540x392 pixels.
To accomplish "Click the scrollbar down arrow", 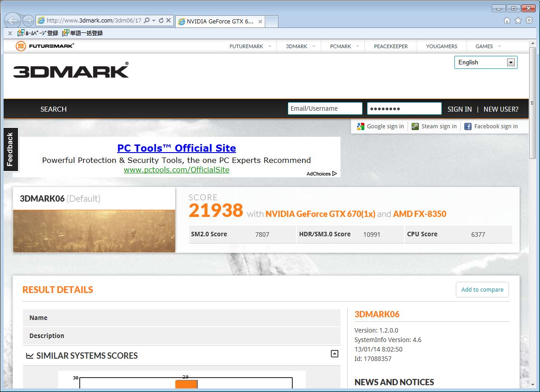I will click(x=532, y=384).
